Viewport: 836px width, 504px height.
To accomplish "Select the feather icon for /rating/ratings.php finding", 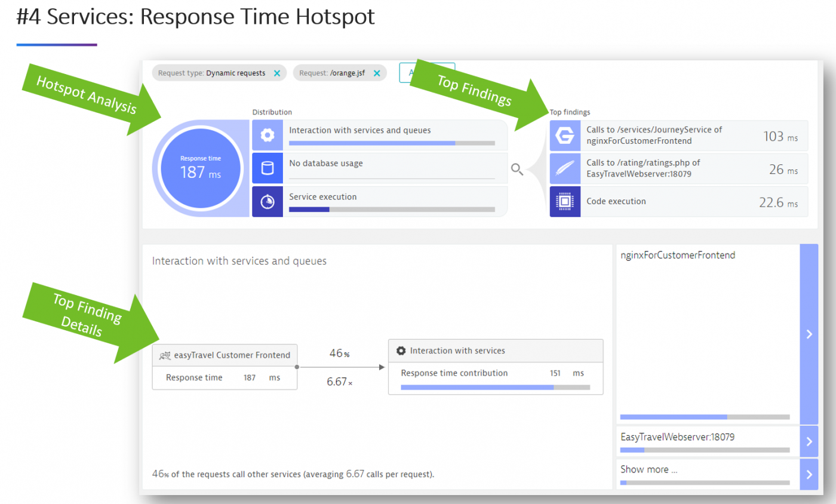I will (x=565, y=168).
